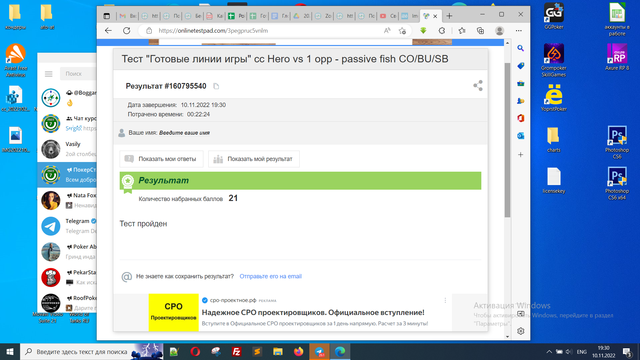Select the charts folder on desktop
640x360 pixels.
pos(554,140)
